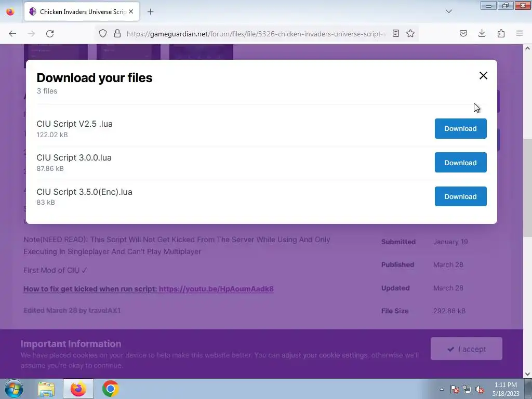
Task: Select the Chicken Invaders Universe Script tab
Action: click(x=82, y=12)
